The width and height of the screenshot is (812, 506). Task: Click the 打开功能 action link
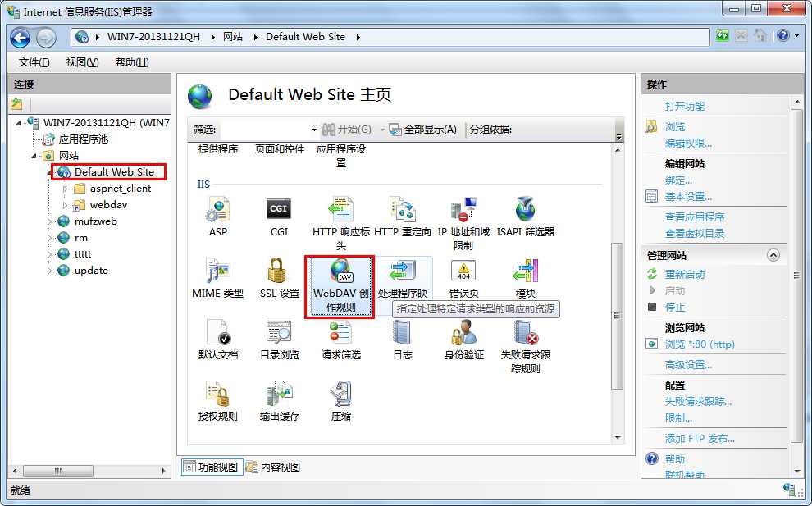pos(685,106)
